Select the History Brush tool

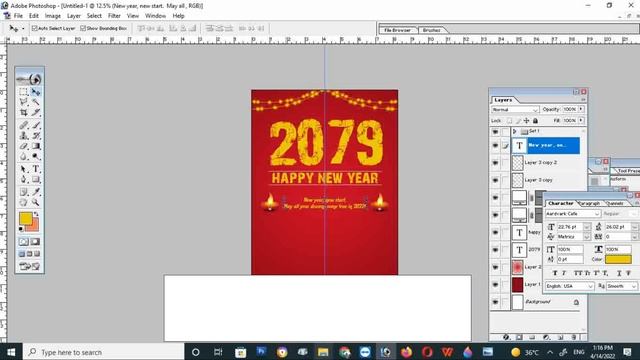pyautogui.click(x=36, y=136)
